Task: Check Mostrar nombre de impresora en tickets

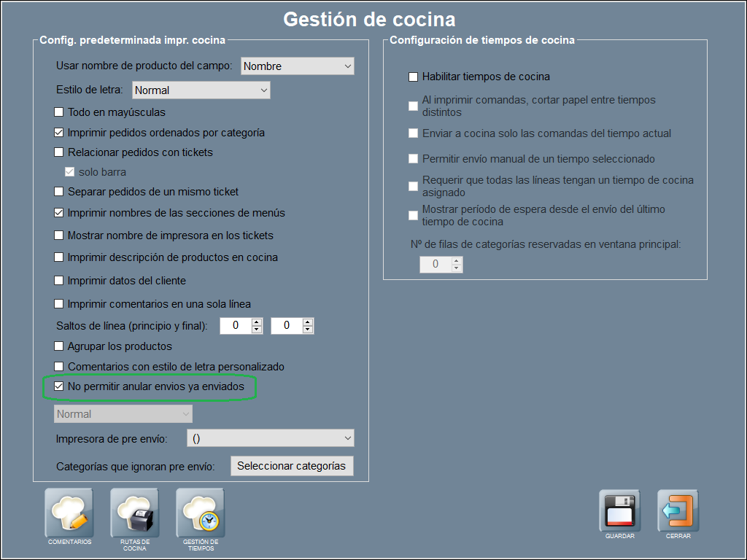Action: [x=59, y=236]
